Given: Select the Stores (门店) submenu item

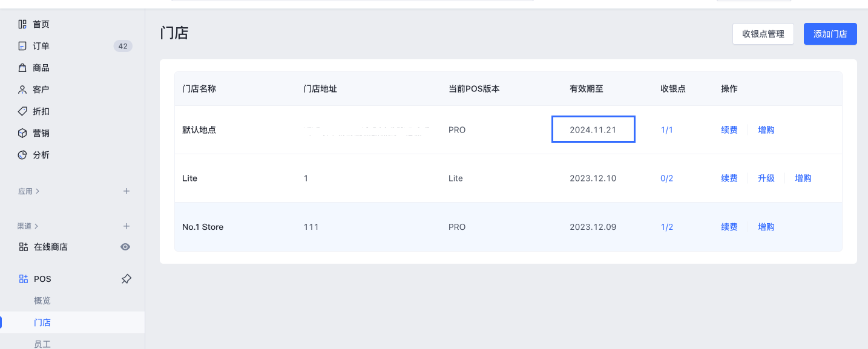Looking at the screenshot, I should [x=42, y=322].
